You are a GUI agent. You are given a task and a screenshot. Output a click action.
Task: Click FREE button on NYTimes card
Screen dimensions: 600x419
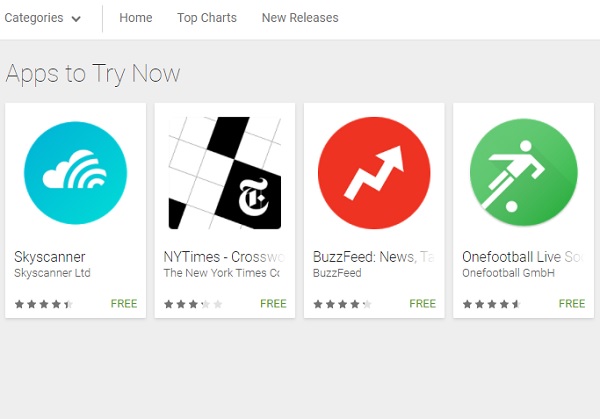(x=273, y=303)
